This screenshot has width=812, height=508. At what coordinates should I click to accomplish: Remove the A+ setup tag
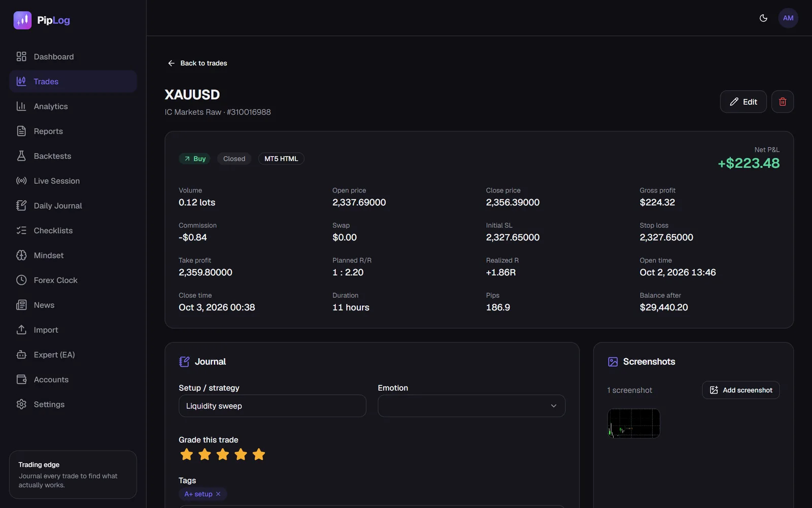[x=218, y=494]
